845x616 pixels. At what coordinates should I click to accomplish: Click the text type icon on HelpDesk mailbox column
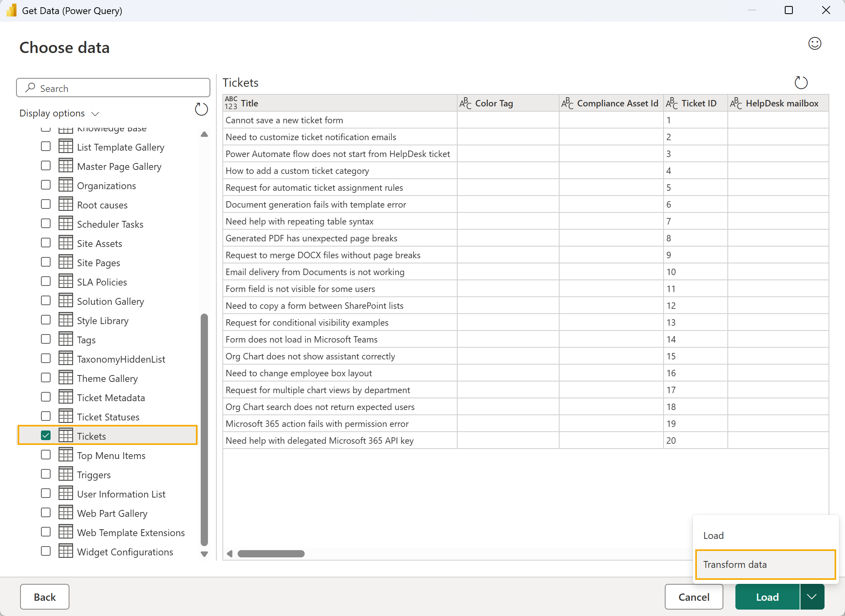[x=736, y=103]
